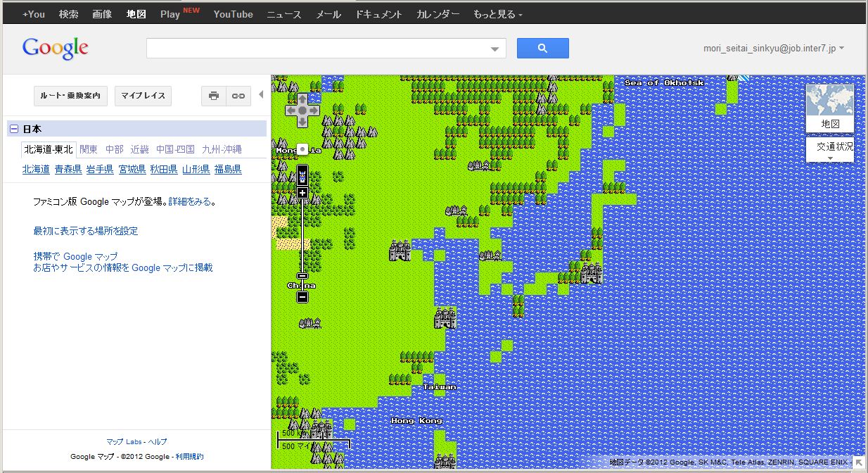Click the Sea of Okhotsk label
Viewport: 868px width, 473px height.
665,83
